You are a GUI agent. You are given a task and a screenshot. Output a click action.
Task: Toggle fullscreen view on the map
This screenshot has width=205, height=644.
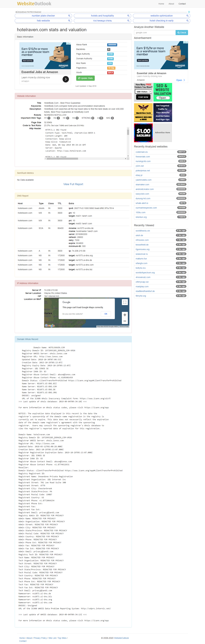(x=125, y=302)
